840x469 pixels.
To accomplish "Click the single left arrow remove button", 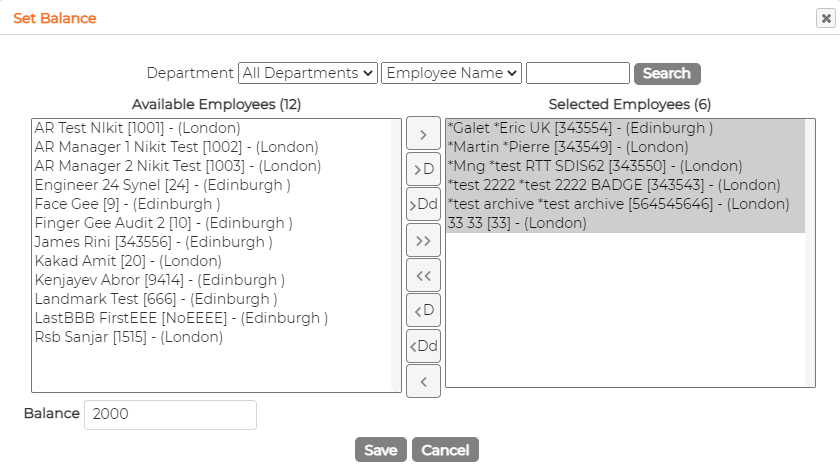I will (x=423, y=381).
